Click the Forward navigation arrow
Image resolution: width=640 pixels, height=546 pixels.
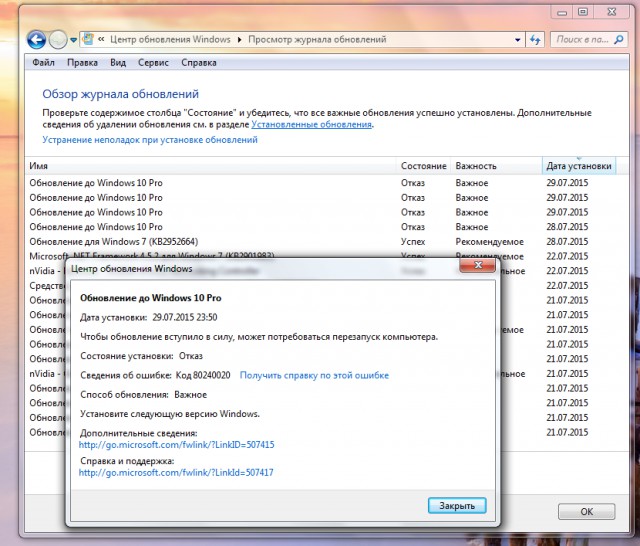point(58,40)
